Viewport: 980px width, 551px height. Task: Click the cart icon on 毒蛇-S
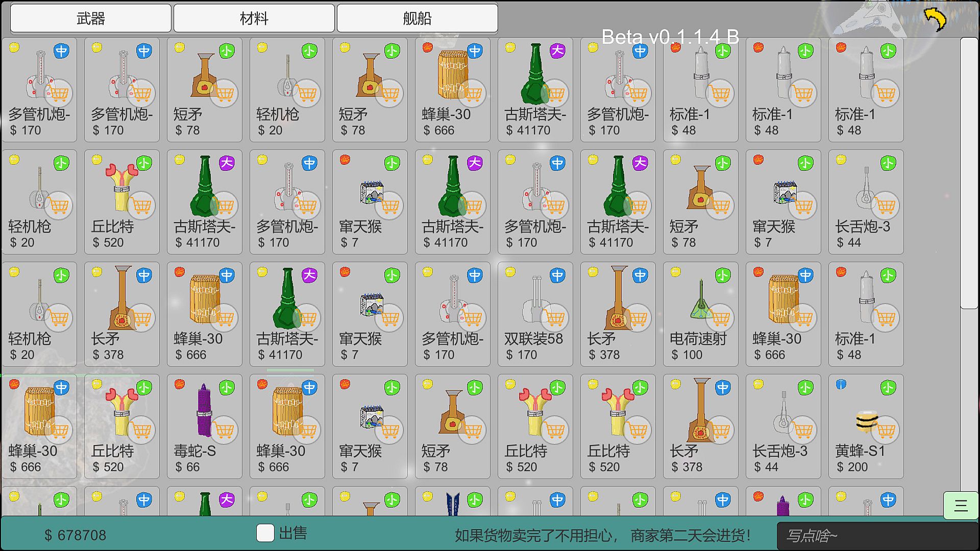tap(224, 430)
